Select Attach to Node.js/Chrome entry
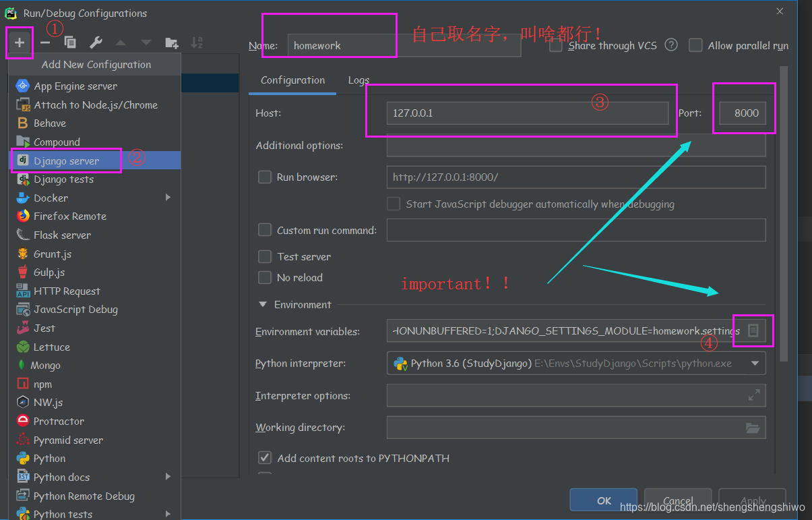The height and width of the screenshot is (520, 812). click(94, 105)
